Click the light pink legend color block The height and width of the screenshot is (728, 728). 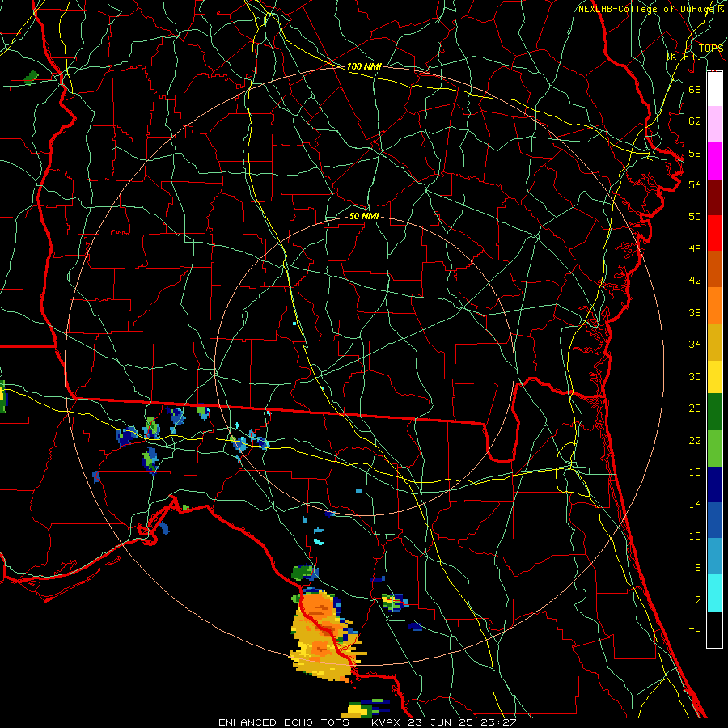click(714, 125)
